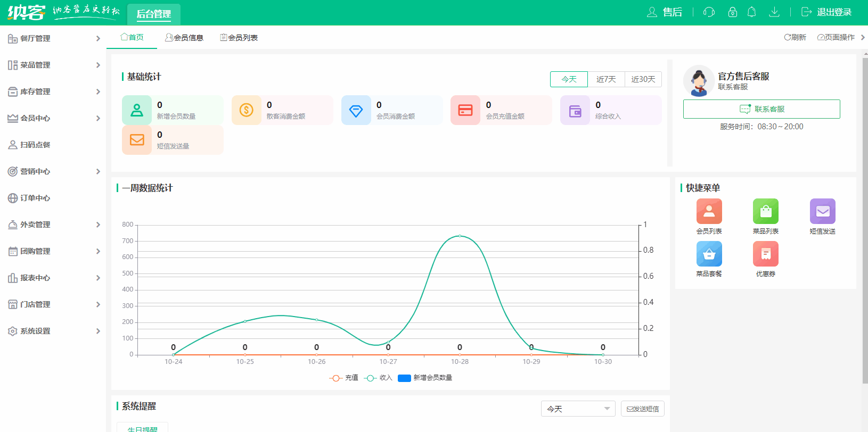This screenshot has width=868, height=432.
Task: Click the 发送短信 button
Action: point(642,409)
